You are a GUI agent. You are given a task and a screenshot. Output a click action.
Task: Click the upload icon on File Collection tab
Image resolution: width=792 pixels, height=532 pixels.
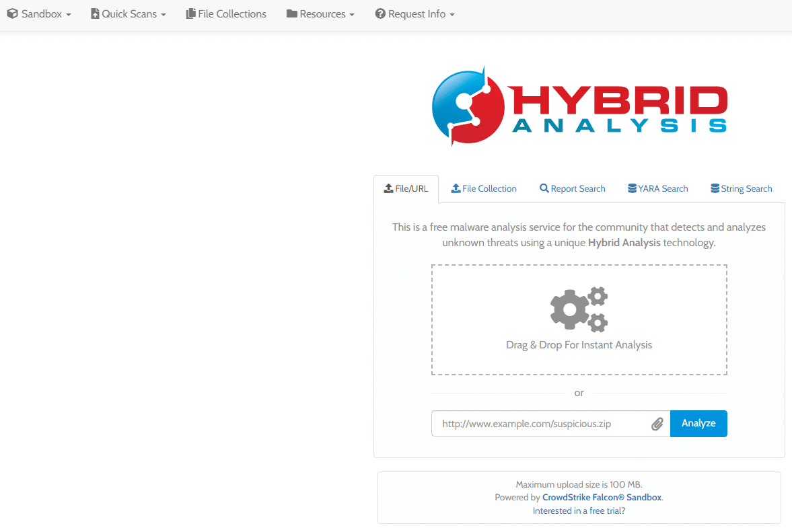456,188
